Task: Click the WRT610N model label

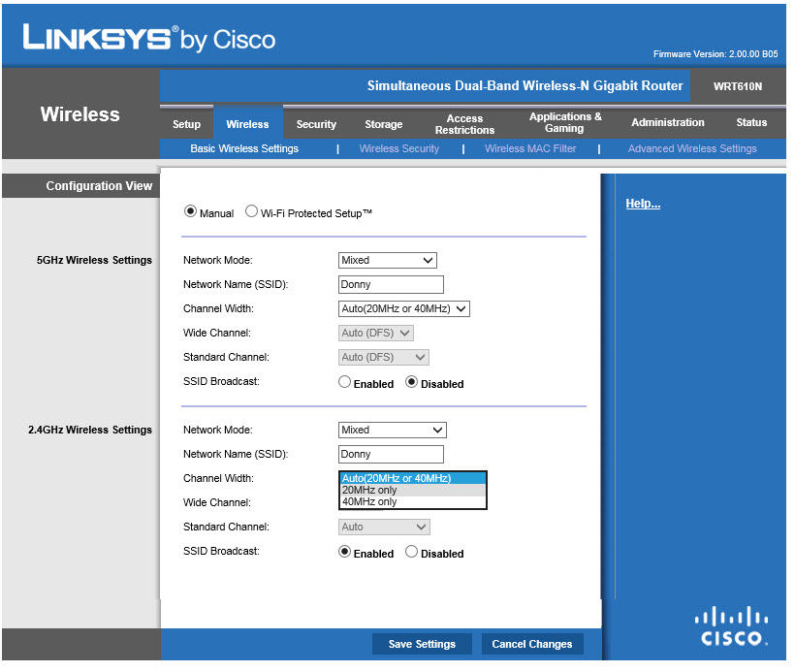Action: 737,86
